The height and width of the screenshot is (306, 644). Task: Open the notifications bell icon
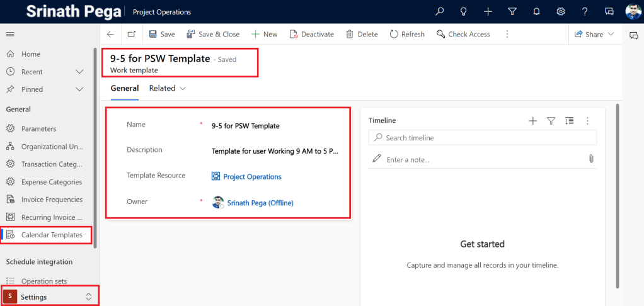pos(536,11)
